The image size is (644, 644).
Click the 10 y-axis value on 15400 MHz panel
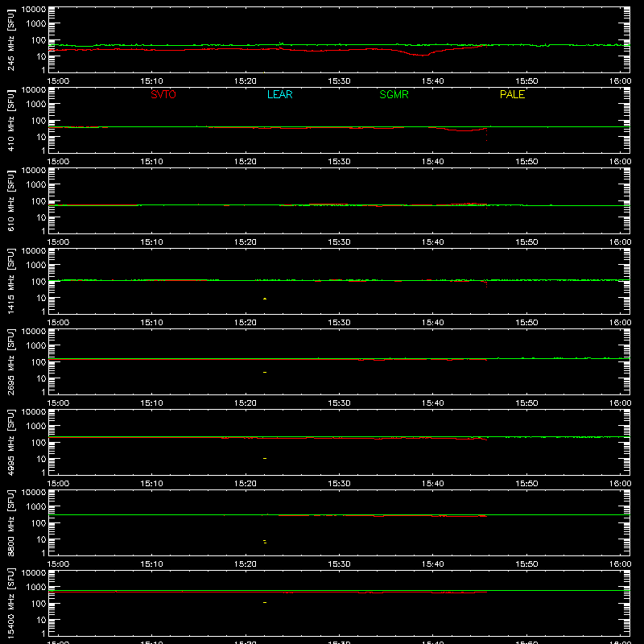[x=41, y=620]
